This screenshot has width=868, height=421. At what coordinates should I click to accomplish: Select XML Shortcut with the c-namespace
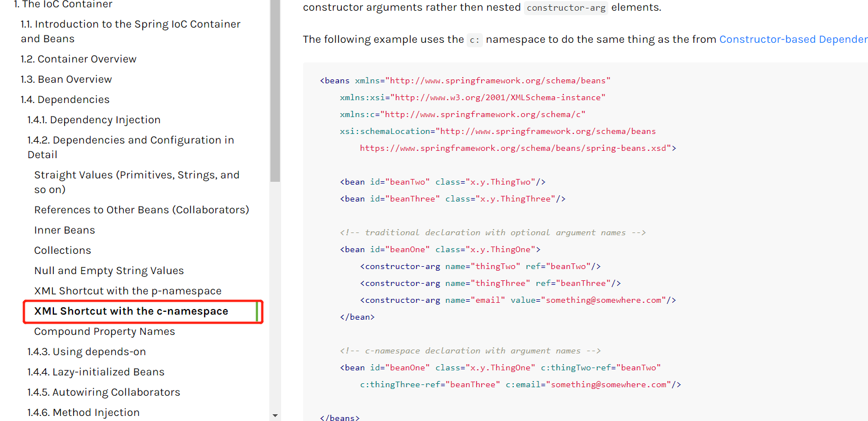[x=131, y=311]
